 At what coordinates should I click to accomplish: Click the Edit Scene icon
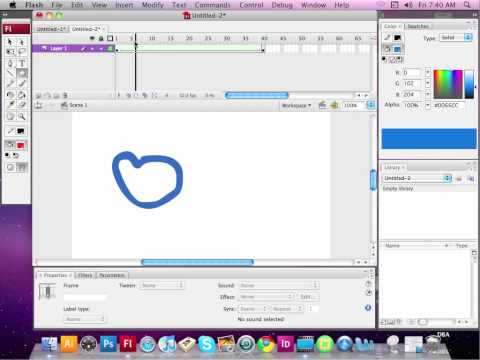pos(322,105)
